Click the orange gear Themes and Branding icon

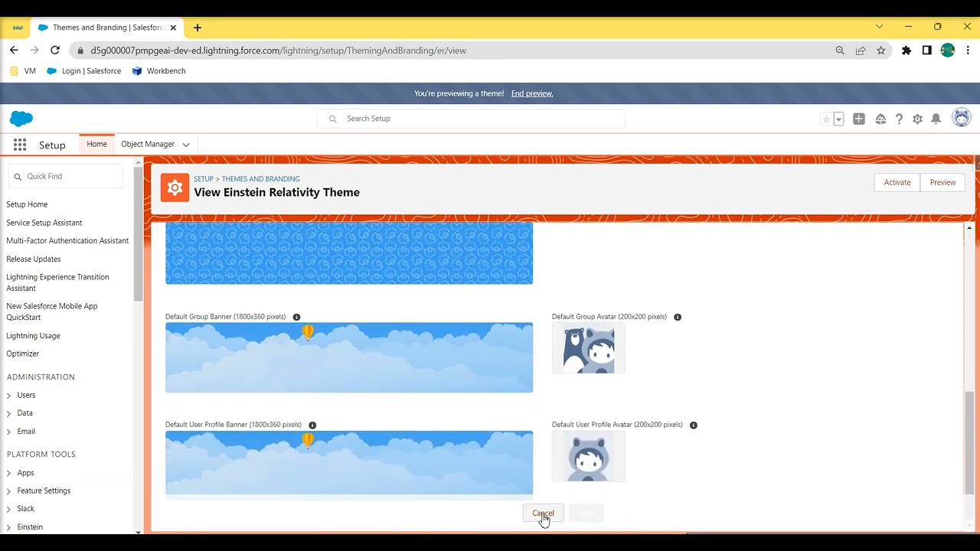pos(175,187)
